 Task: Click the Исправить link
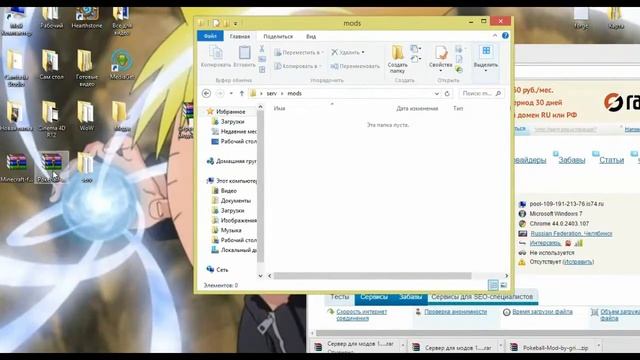(x=578, y=262)
